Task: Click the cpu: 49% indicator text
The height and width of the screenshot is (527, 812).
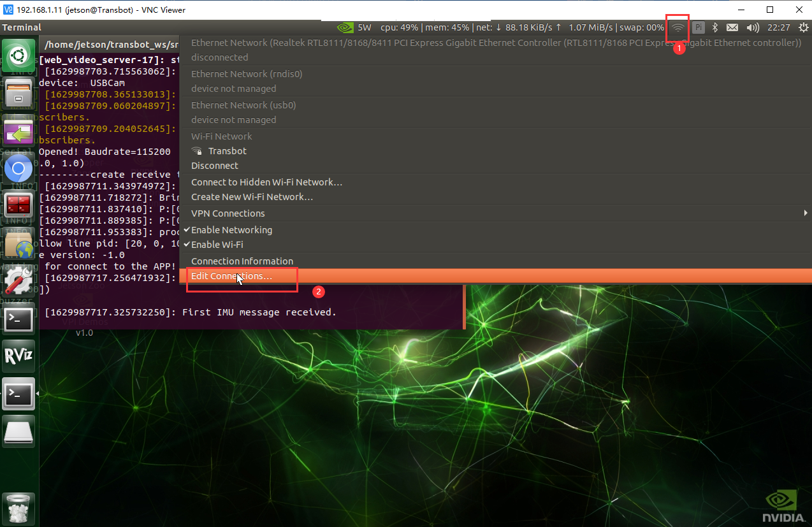Action: tap(399, 27)
